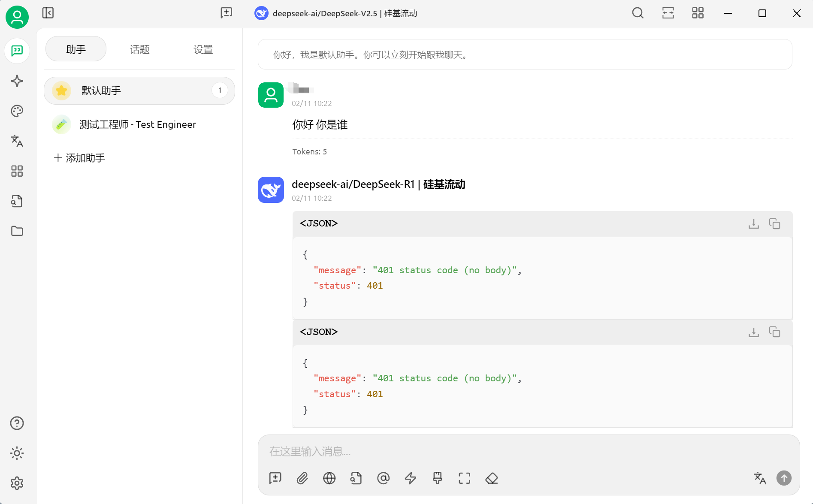Open the model selector deepseek-ai/DeepSeek-V2.5
813x504 pixels.
(x=335, y=13)
